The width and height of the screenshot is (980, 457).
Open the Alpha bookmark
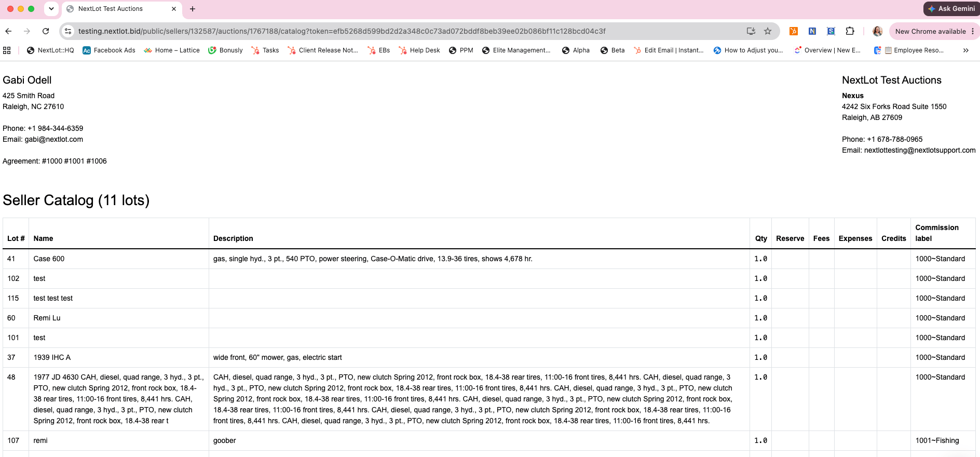(x=576, y=50)
